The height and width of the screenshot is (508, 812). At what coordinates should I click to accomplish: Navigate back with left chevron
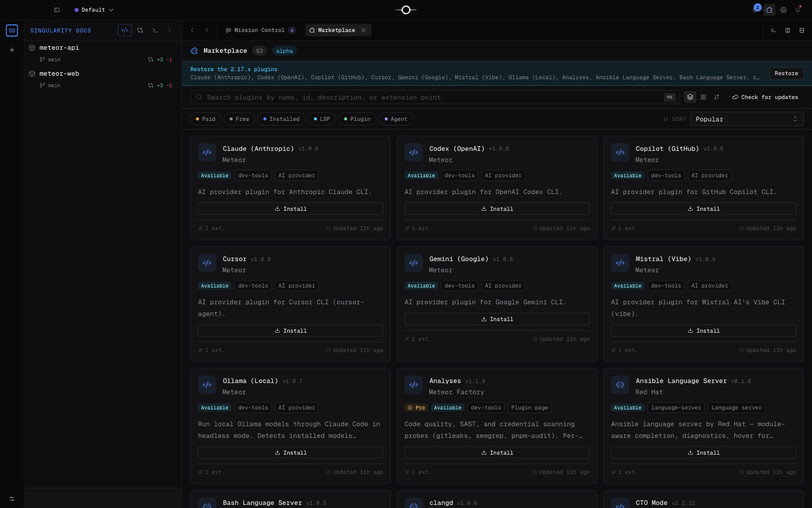pos(192,30)
